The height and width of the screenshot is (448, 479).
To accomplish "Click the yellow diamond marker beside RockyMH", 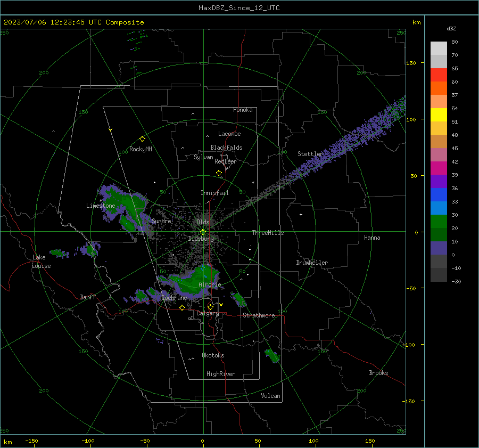I will click(x=142, y=139).
